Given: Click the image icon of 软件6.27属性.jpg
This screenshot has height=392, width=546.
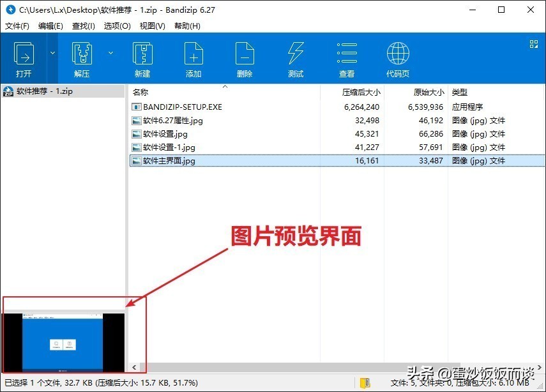Looking at the screenshot, I should (137, 121).
